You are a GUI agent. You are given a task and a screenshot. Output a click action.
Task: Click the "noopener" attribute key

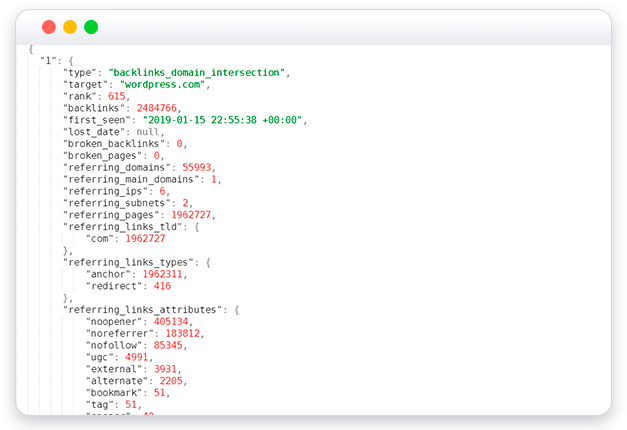tap(114, 322)
